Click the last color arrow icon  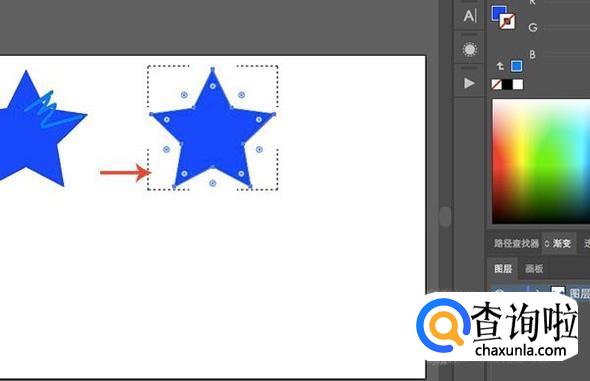point(500,66)
